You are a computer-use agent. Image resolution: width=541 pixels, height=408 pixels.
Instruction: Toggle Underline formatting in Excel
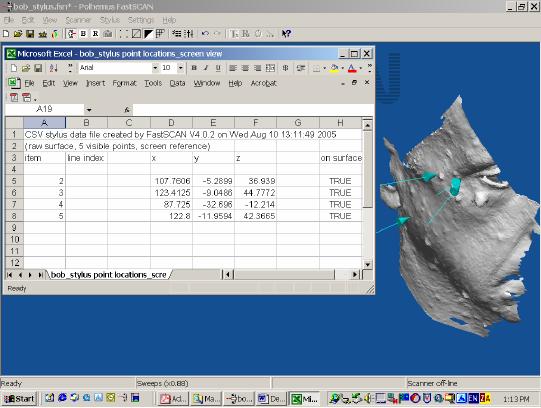pyautogui.click(x=218, y=68)
